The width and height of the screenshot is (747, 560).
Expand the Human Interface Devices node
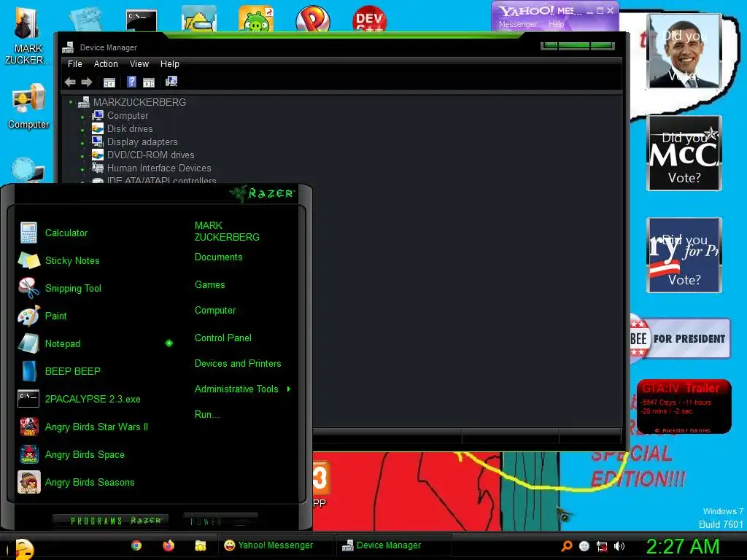tap(82, 169)
